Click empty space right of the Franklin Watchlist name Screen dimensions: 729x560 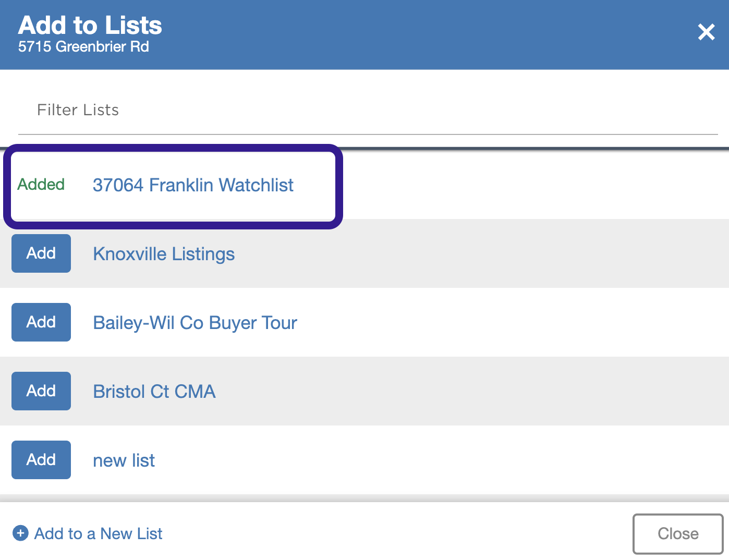[x=532, y=185]
